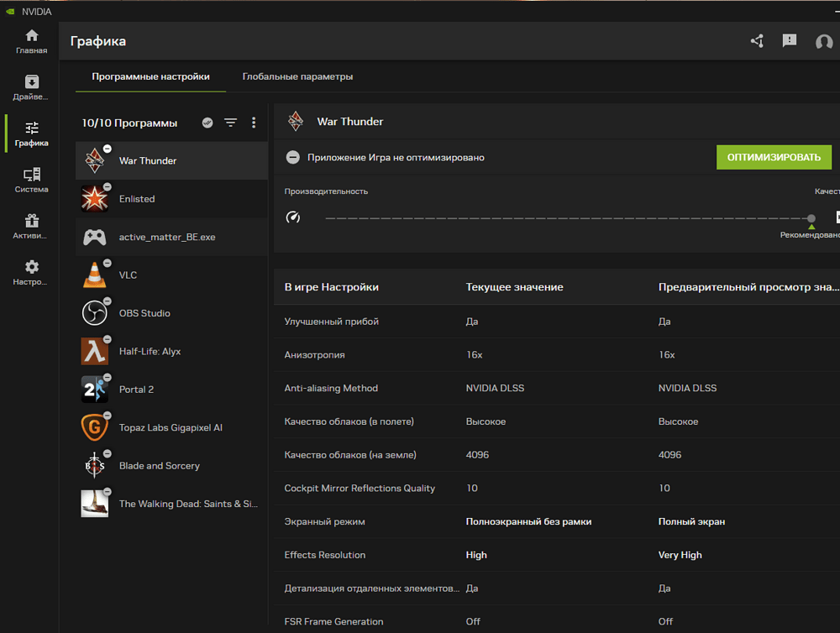Open the Настройки gear sidebar section
The image size is (840, 633).
[31, 273]
